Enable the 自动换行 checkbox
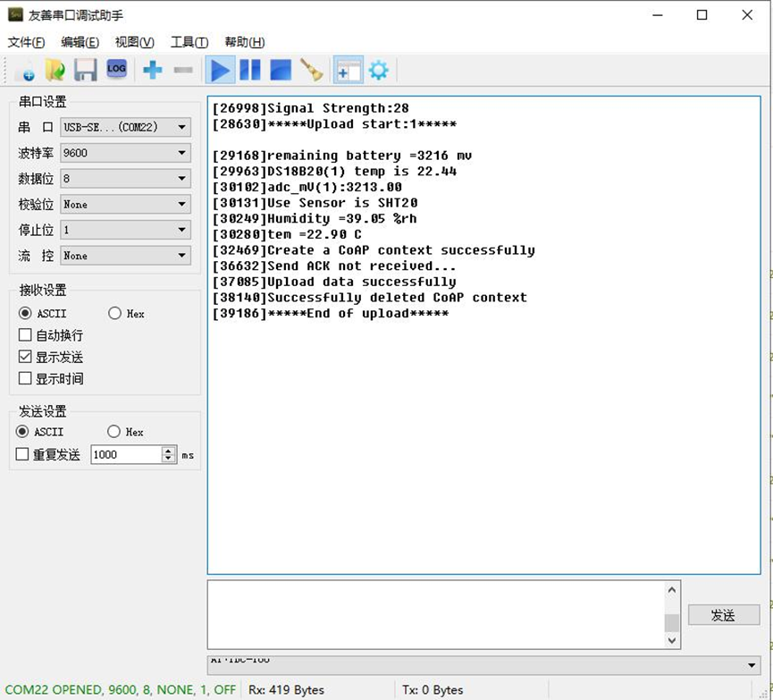This screenshot has width=773, height=700. point(25,335)
